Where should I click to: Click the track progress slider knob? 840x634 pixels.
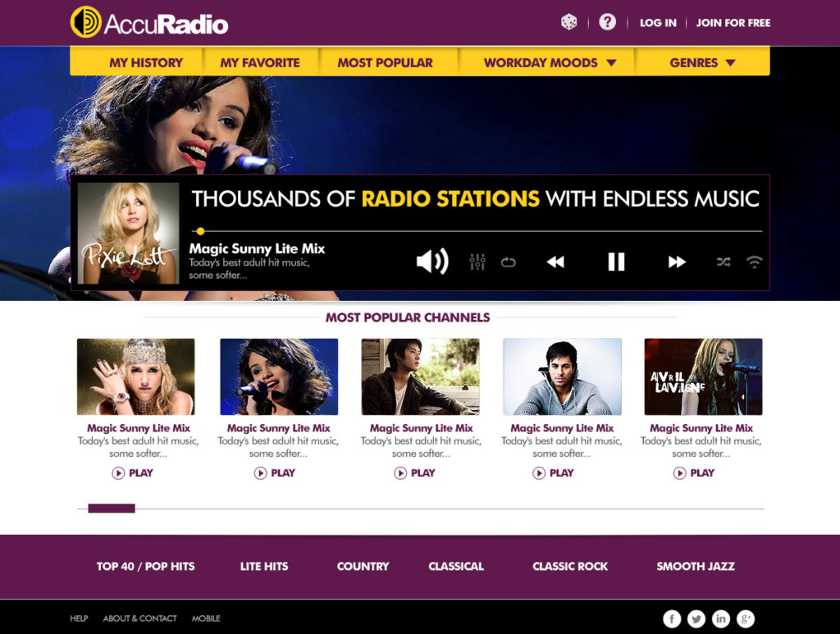click(200, 231)
